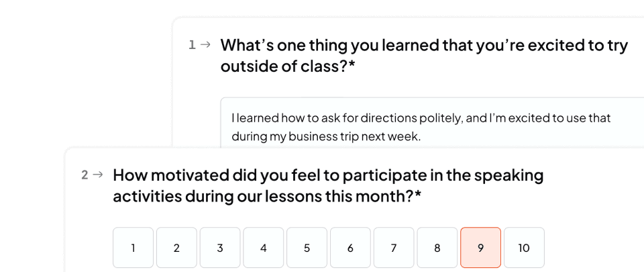The height and width of the screenshot is (272, 644).
Task: Click the highlighted rating 9 box
Action: [x=480, y=248]
